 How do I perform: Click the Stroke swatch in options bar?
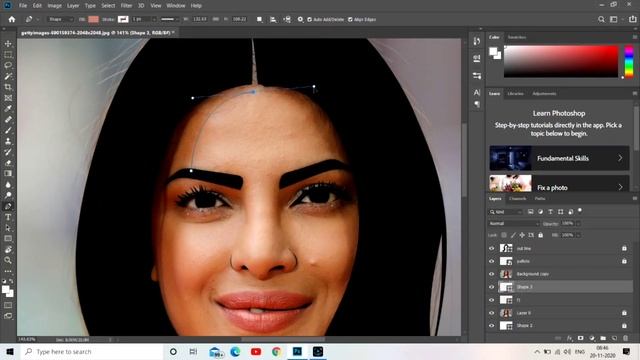click(123, 19)
